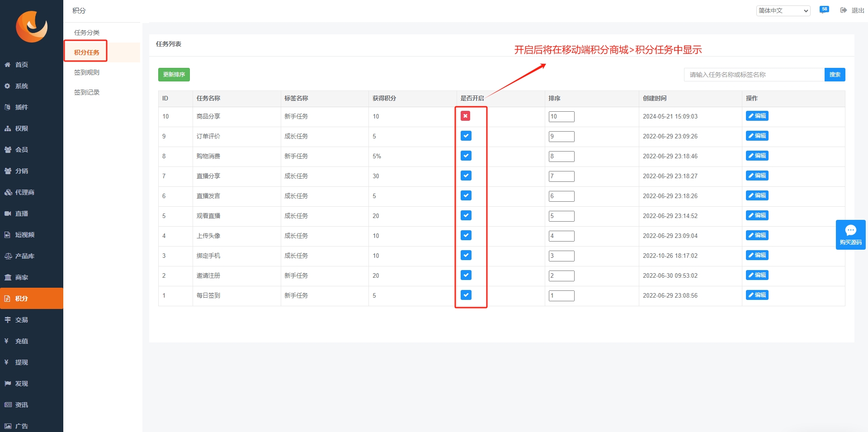
Task: Click the orange moon logo
Action: coord(32,27)
